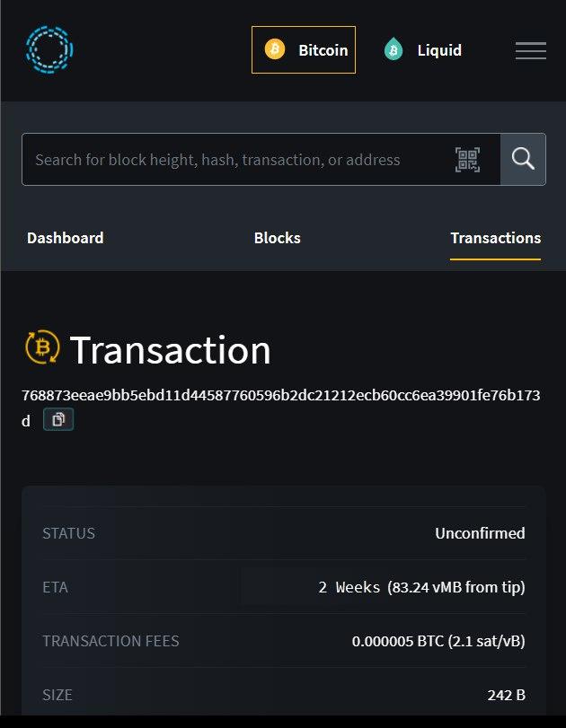Click the Transaction page heading
The image size is (566, 728).
(171, 349)
